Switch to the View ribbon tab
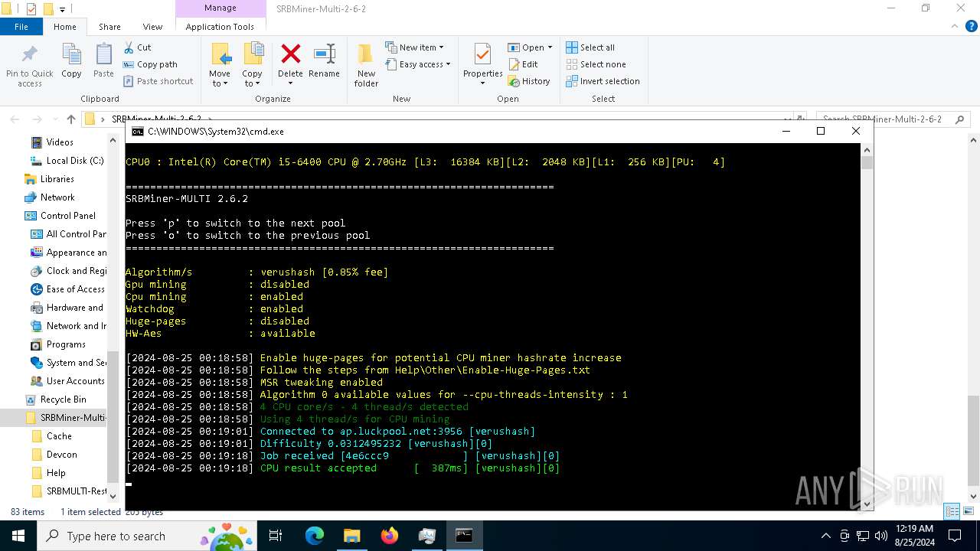 click(152, 26)
